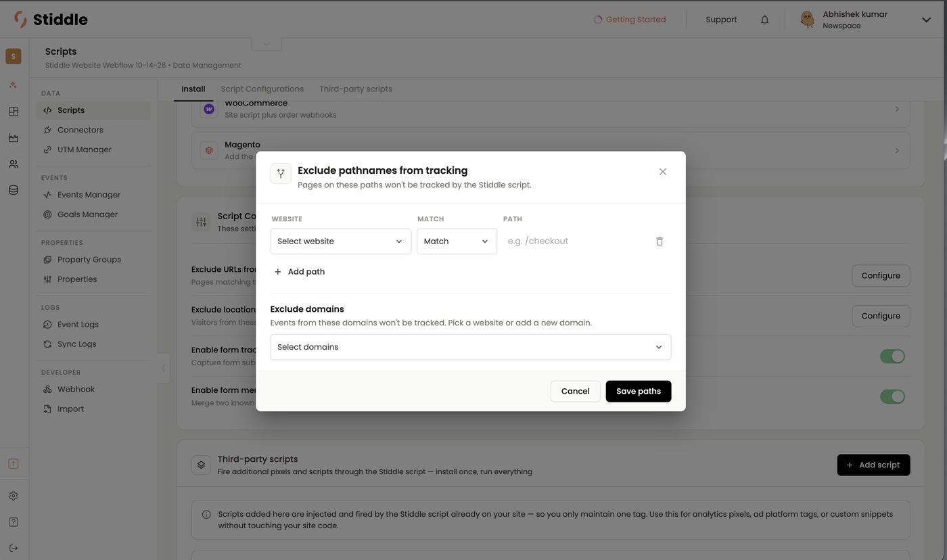Click the Stiddle logo
Image resolution: width=947 pixels, height=560 pixels.
coord(51,20)
